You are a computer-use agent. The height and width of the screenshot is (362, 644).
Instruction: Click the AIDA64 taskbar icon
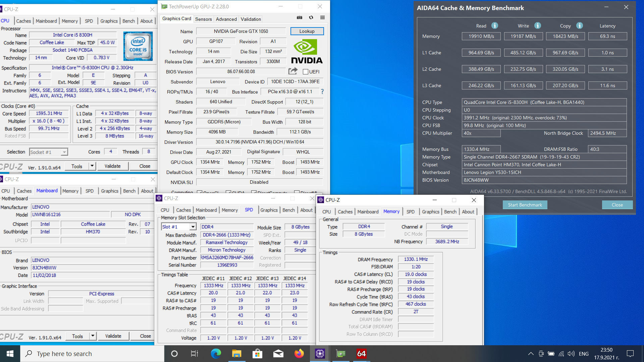362,354
